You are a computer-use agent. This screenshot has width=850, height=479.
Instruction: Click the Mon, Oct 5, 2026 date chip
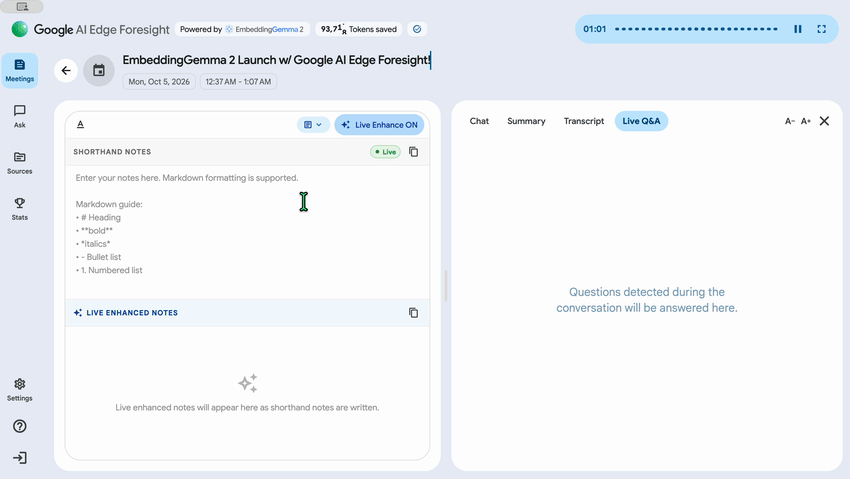(159, 82)
